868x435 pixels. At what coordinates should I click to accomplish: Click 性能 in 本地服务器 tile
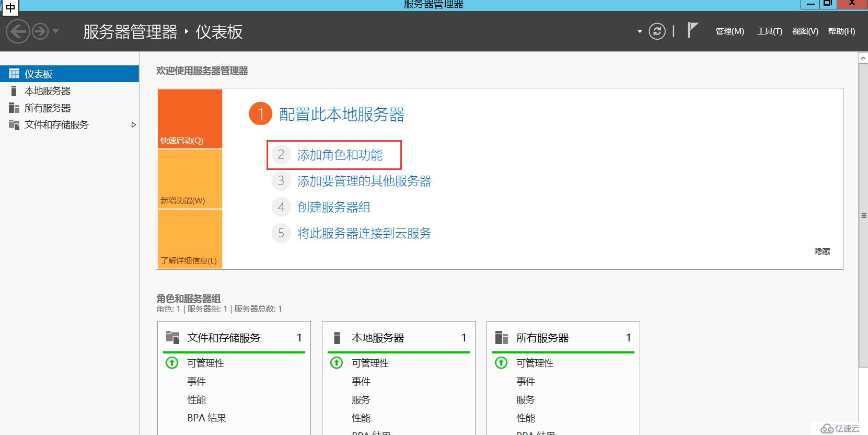click(361, 418)
